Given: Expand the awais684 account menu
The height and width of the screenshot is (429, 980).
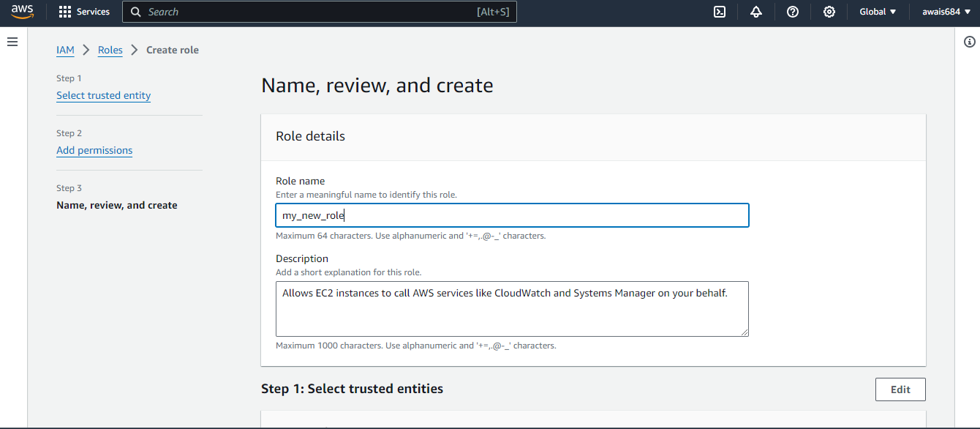Looking at the screenshot, I should (946, 12).
